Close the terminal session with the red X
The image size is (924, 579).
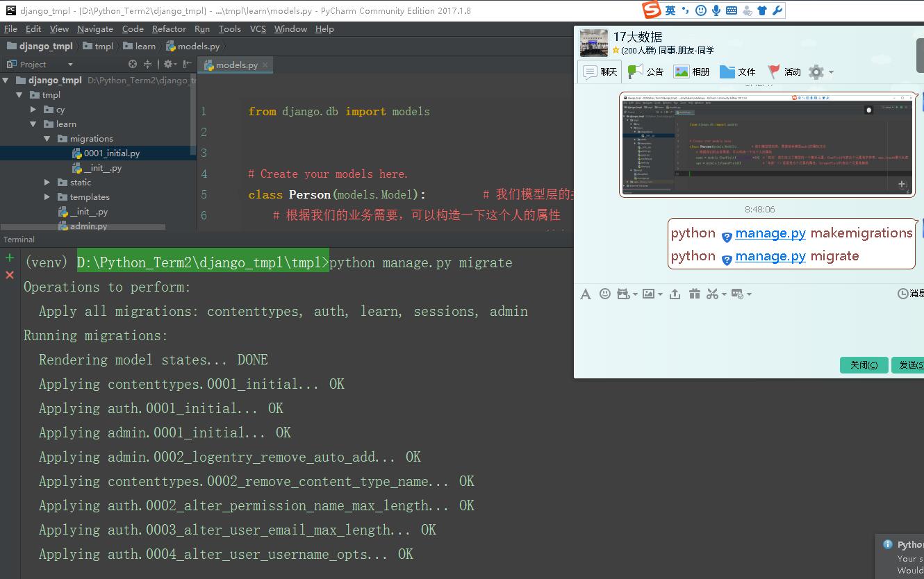(10, 275)
